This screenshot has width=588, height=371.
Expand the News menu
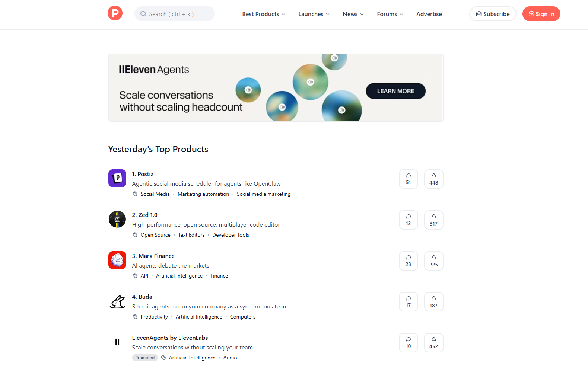(353, 14)
